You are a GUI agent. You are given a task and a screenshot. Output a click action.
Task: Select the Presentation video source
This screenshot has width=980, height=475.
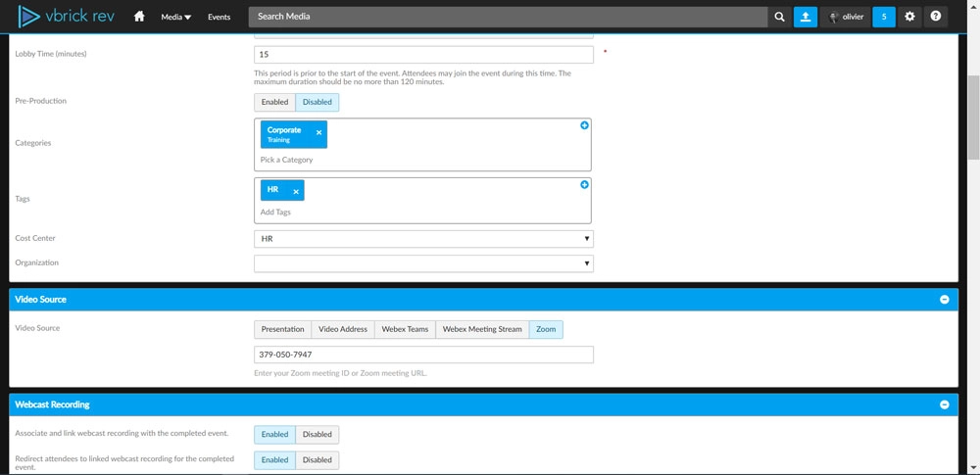282,329
